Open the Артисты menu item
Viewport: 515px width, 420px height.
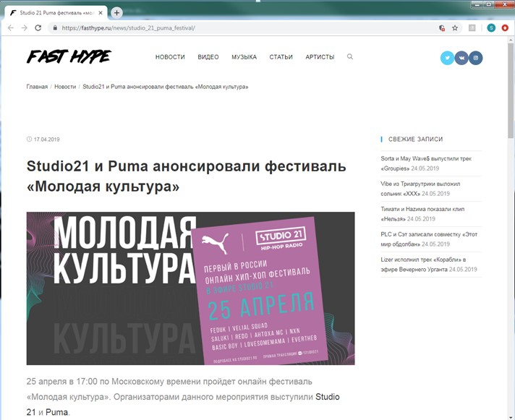tap(320, 57)
